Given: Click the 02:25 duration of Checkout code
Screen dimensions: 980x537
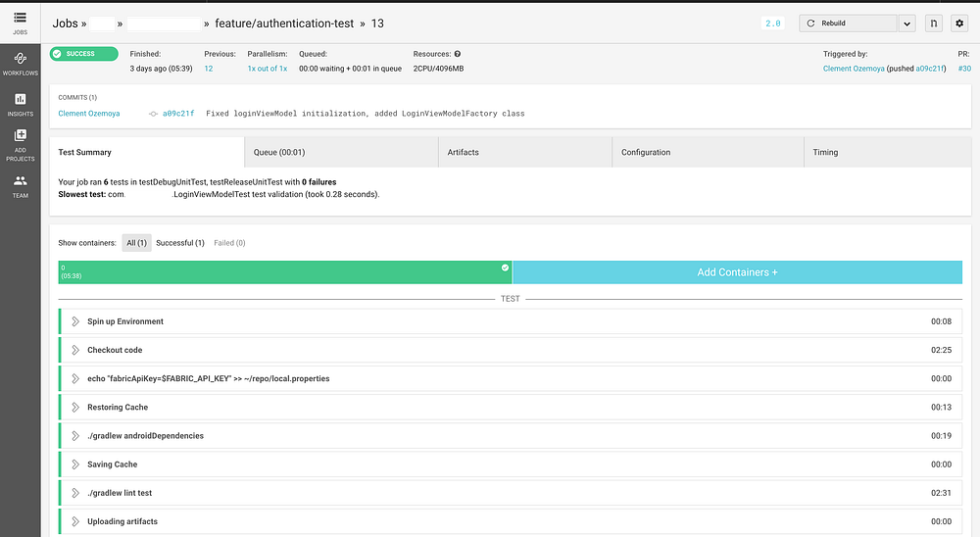Looking at the screenshot, I should pyautogui.click(x=941, y=350).
